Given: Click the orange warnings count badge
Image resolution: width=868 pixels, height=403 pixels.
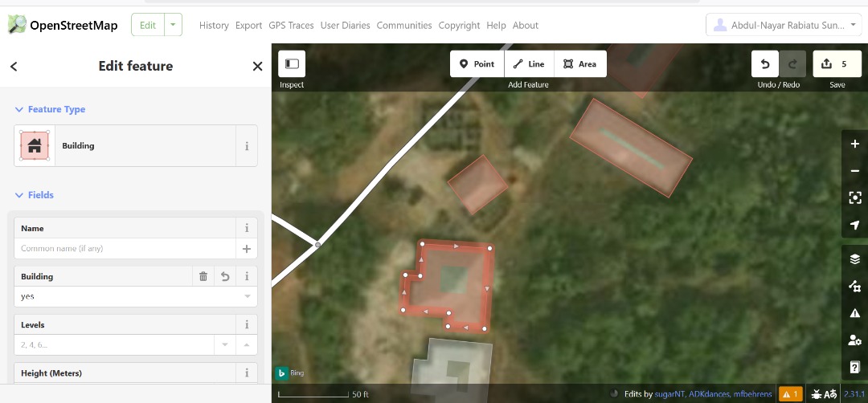Looking at the screenshot, I should pos(791,394).
